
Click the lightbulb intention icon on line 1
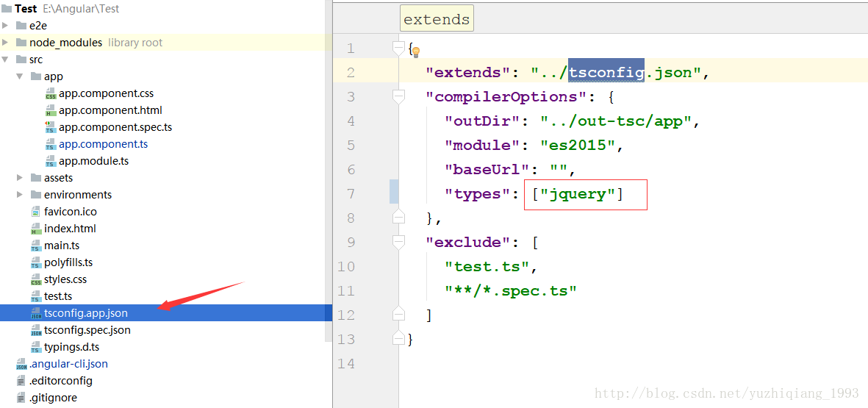(x=416, y=51)
